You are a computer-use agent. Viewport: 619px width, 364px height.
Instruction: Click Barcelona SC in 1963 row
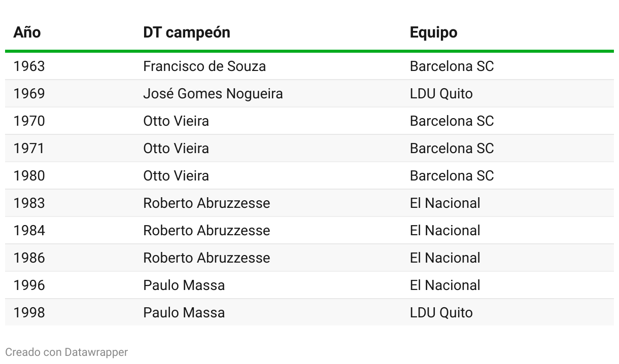[x=452, y=66]
